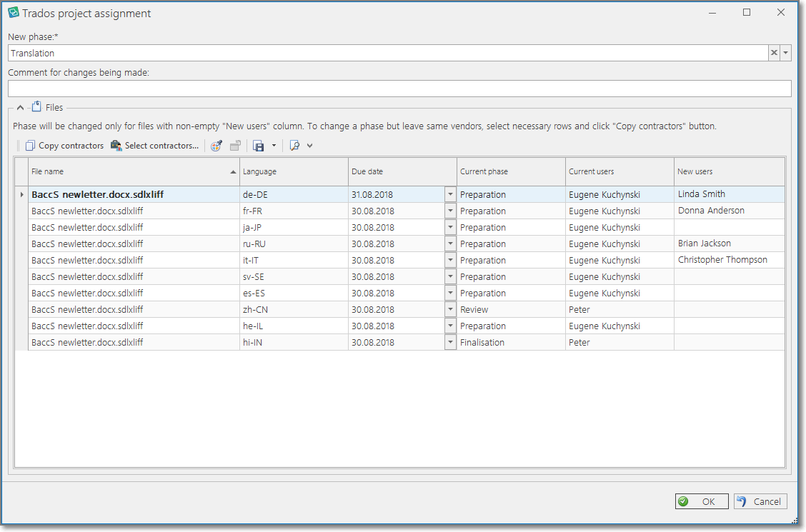Click Peter in the zh-CN row
The height and width of the screenshot is (532, 806).
coord(620,310)
